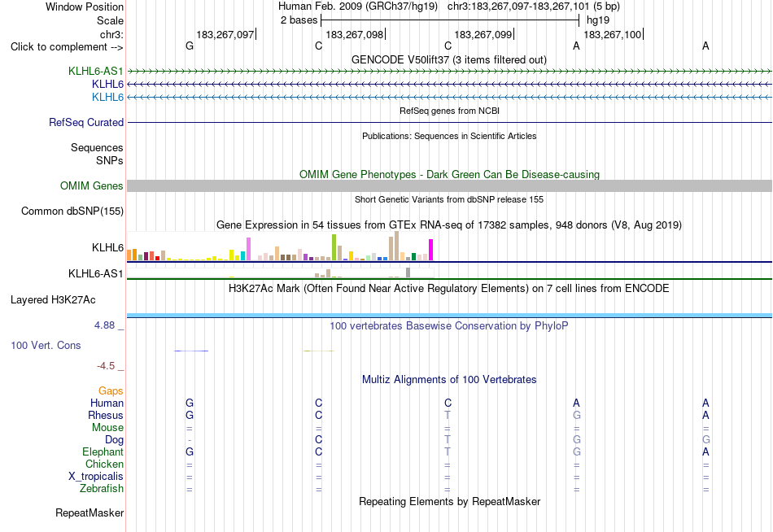Click 'RefSeq genes from NCBI' track title
The width and height of the screenshot is (773, 532).
(x=449, y=111)
